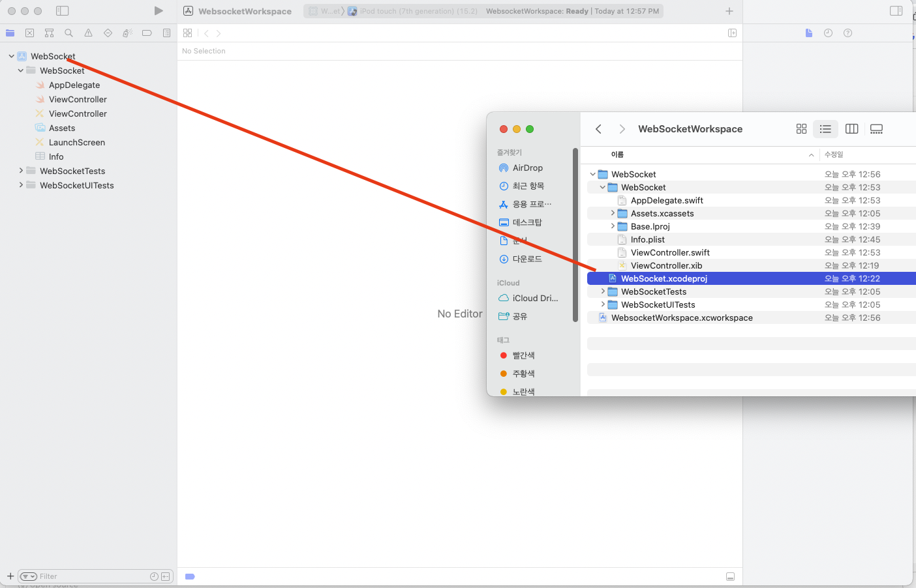Image resolution: width=916 pixels, height=588 pixels.
Task: Toggle the debug area at the bottom right
Action: [731, 577]
